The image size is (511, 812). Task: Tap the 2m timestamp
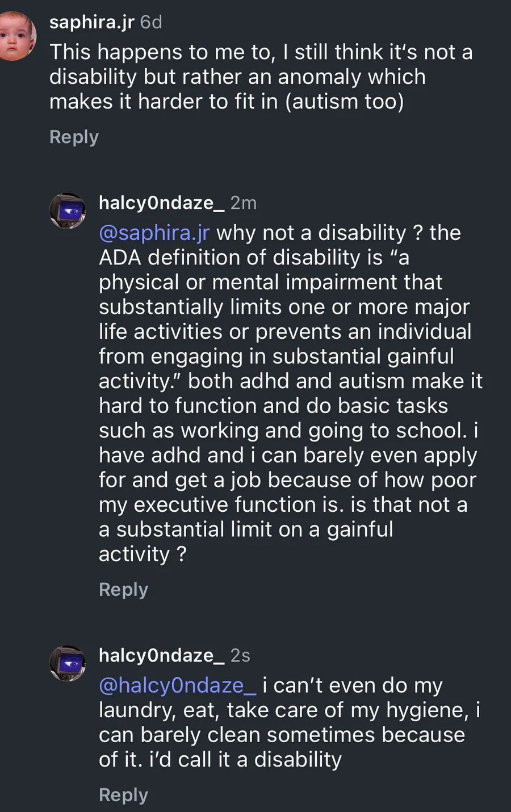point(244,203)
